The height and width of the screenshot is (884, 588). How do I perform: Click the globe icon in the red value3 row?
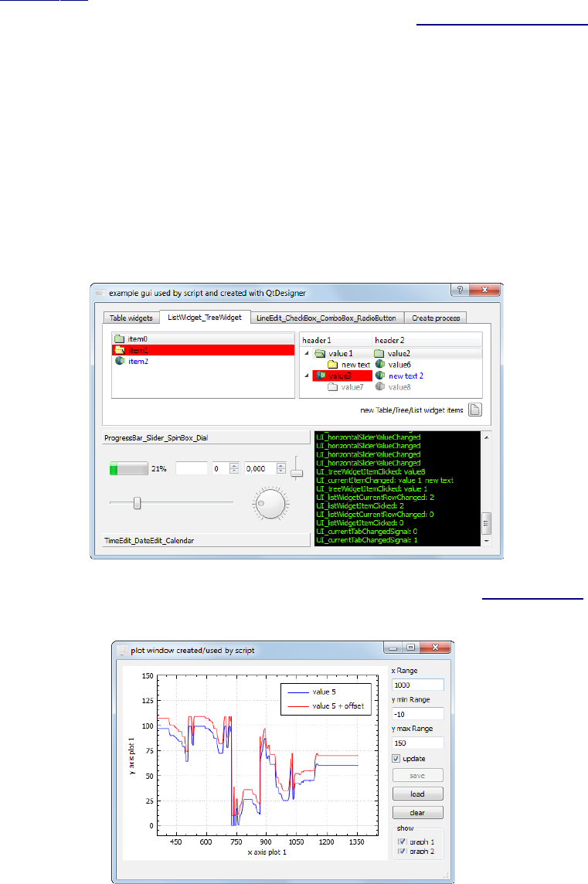pos(321,376)
